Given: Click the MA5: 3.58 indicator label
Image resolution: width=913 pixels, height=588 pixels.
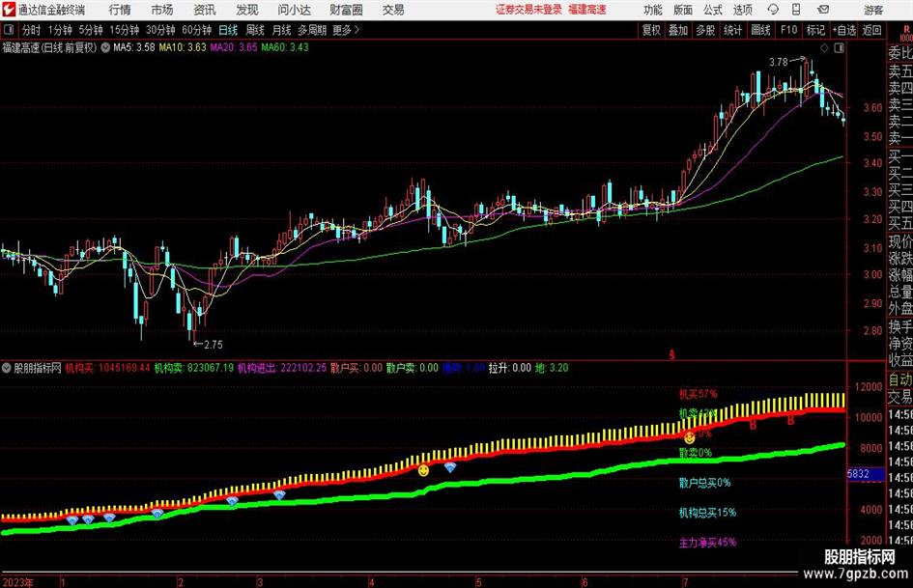Looking at the screenshot, I should 134,47.
